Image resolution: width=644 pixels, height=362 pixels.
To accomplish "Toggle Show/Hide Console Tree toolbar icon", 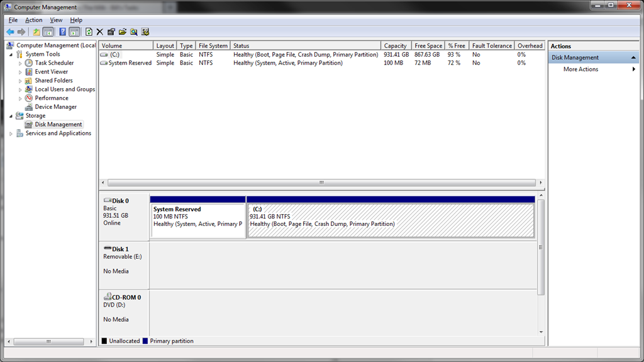I will coord(48,31).
